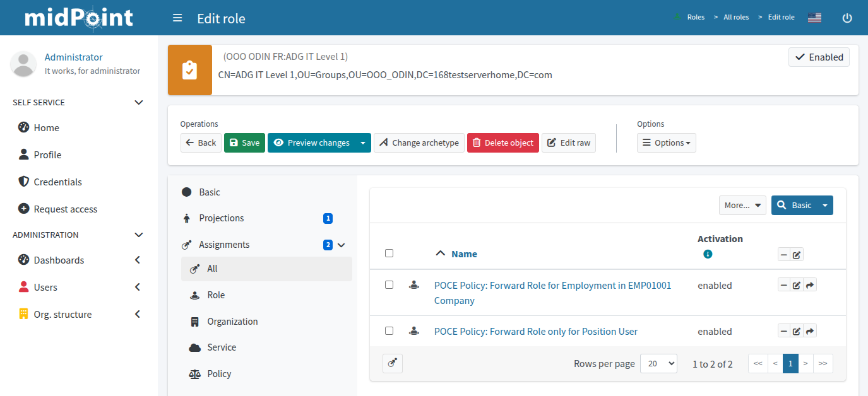
Task: Check the Position User row checkbox
Action: coord(389,330)
